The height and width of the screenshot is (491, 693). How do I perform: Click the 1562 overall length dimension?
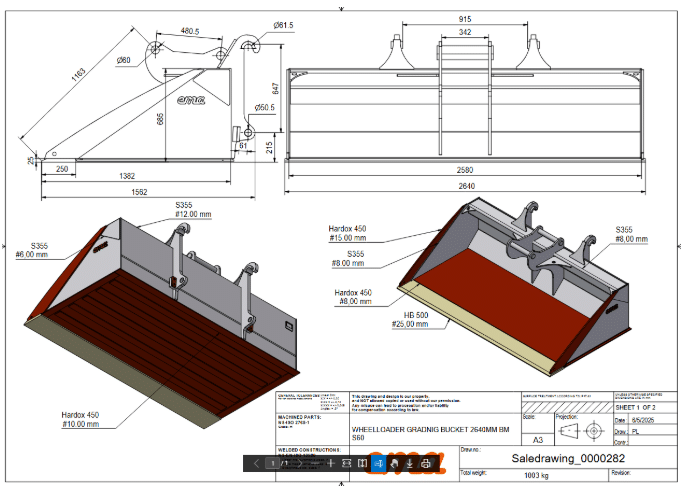point(139,192)
